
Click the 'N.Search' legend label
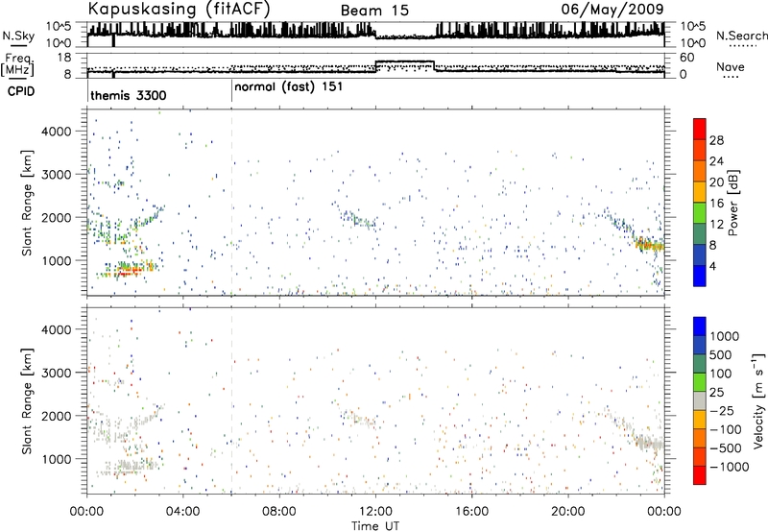[x=741, y=36]
